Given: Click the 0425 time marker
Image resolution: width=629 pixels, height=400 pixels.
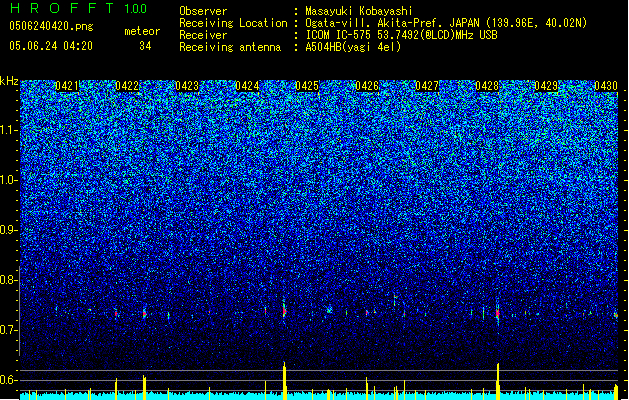Looking at the screenshot, I should point(307,86).
